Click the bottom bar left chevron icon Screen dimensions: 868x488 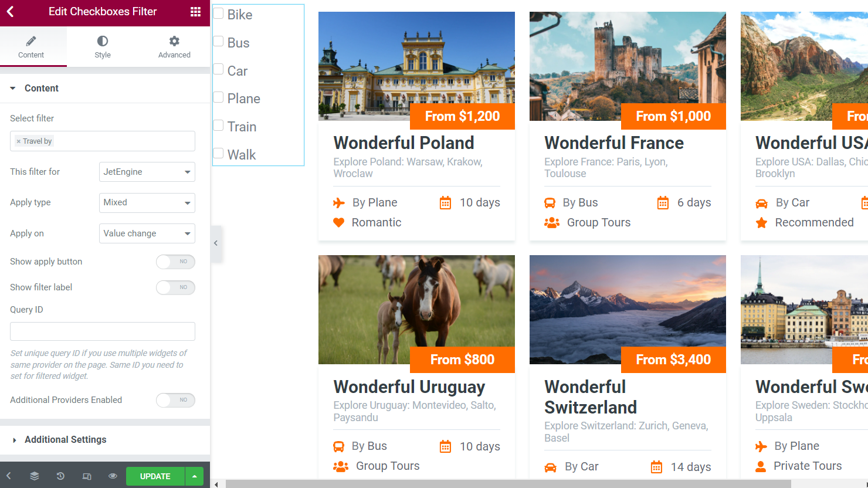point(9,476)
